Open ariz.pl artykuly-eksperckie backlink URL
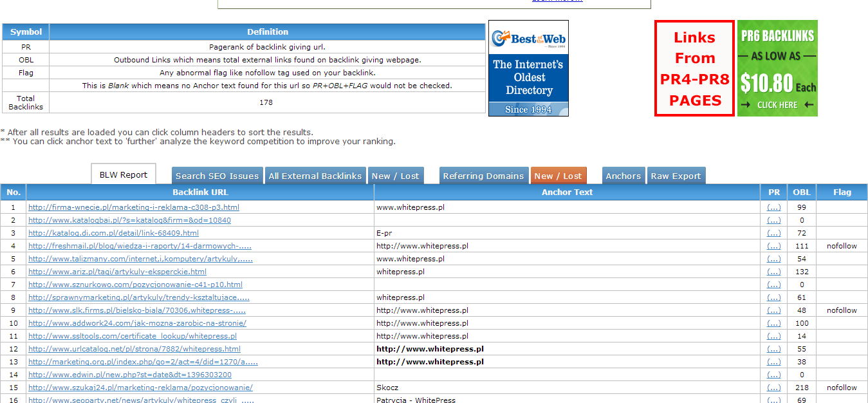This screenshot has height=403, width=868. (x=117, y=272)
